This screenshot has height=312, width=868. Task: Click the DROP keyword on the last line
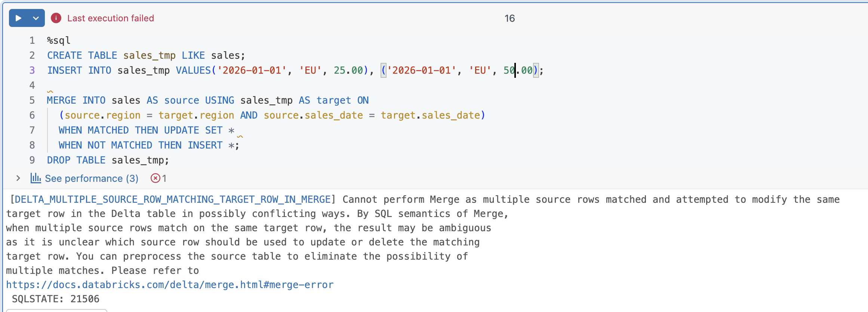pyautogui.click(x=59, y=160)
